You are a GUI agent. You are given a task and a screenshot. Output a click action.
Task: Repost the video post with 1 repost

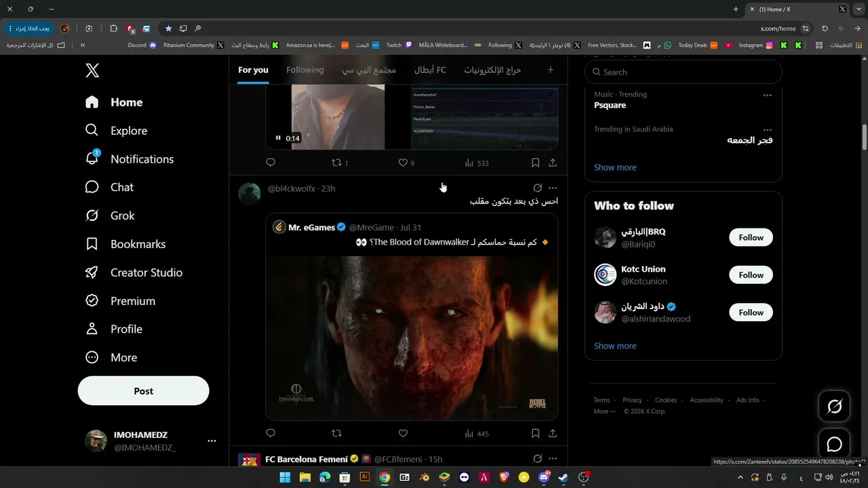click(x=340, y=163)
